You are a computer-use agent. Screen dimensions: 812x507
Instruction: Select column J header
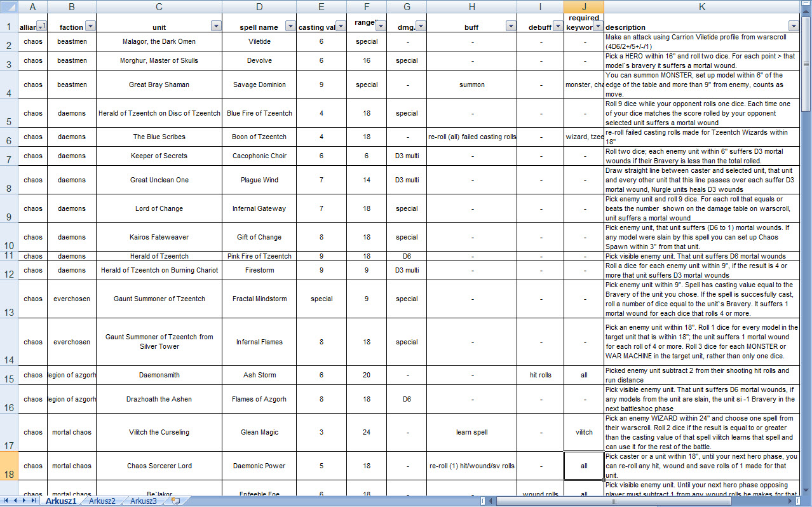point(584,6)
